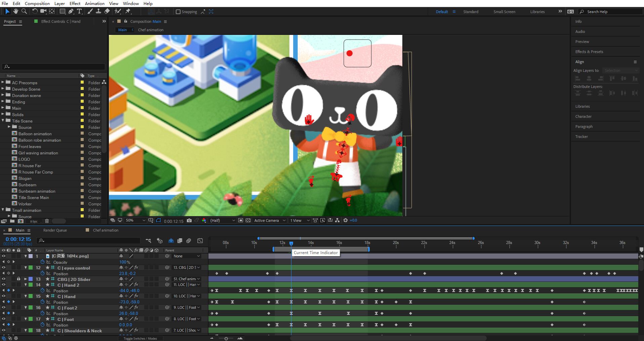The height and width of the screenshot is (341, 644).
Task: Click the yellow label swatch of LOGO
Action: 82,159
